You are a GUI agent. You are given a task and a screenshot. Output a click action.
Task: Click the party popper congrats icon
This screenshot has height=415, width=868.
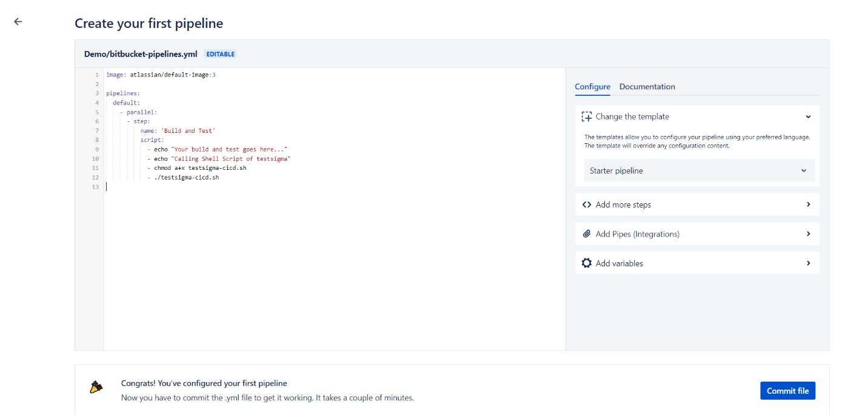pos(96,387)
